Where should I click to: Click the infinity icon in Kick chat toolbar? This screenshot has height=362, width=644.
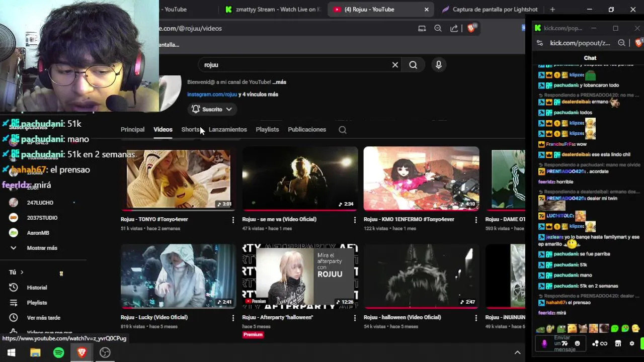point(603,344)
